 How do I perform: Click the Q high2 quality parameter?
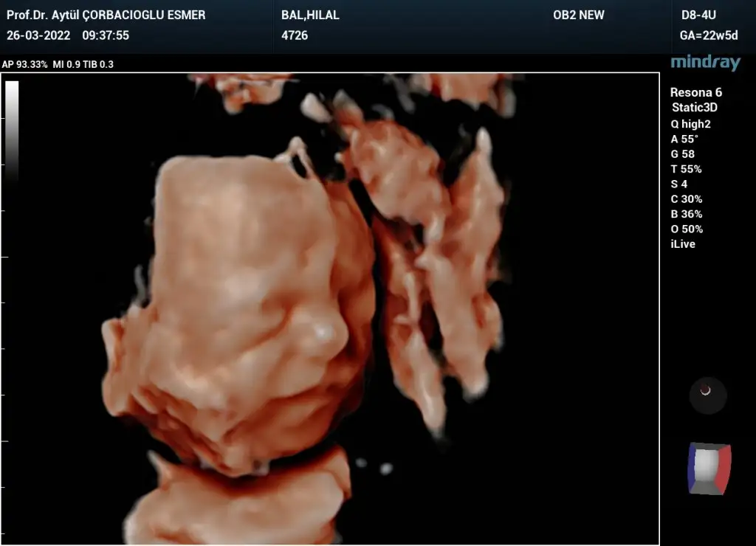coord(690,124)
